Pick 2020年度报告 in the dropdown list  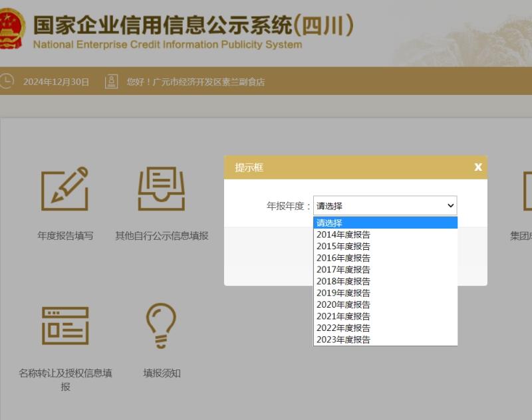point(344,304)
